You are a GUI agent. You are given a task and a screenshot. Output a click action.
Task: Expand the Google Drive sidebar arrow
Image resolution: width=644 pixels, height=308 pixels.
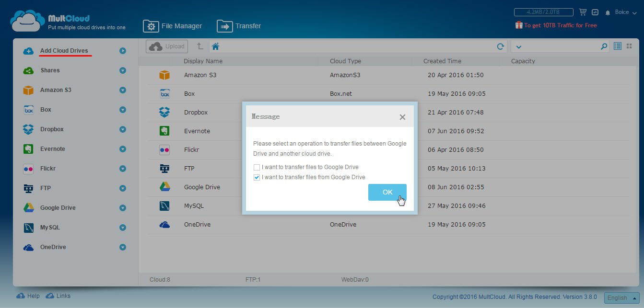coord(123,208)
